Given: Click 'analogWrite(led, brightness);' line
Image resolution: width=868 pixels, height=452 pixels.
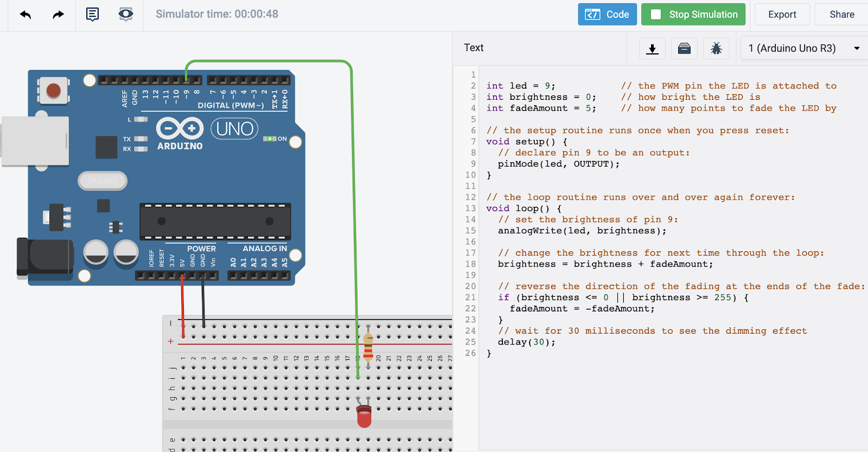Looking at the screenshot, I should (x=582, y=231).
